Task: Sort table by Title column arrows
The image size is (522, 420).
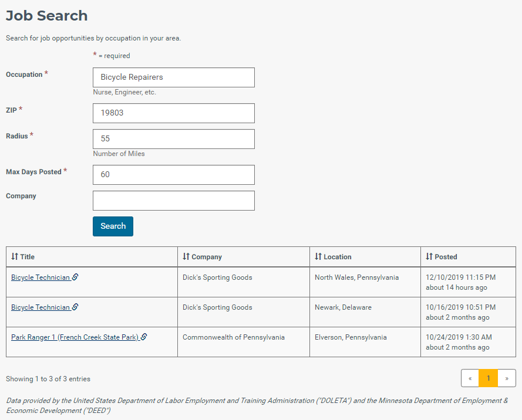Action: 14,256
